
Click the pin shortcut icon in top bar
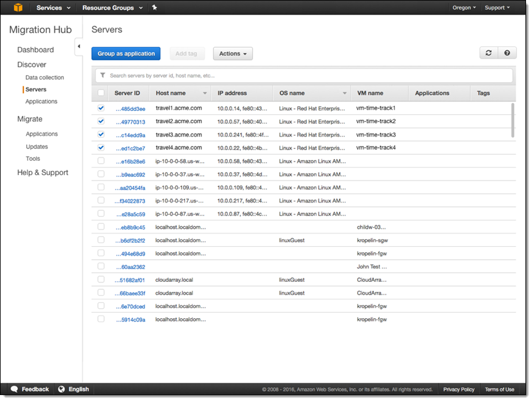[x=154, y=8]
